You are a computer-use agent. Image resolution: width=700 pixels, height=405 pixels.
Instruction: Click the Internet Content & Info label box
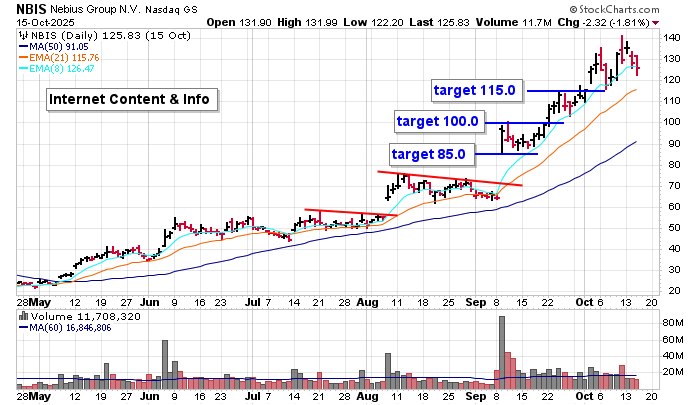[130, 99]
